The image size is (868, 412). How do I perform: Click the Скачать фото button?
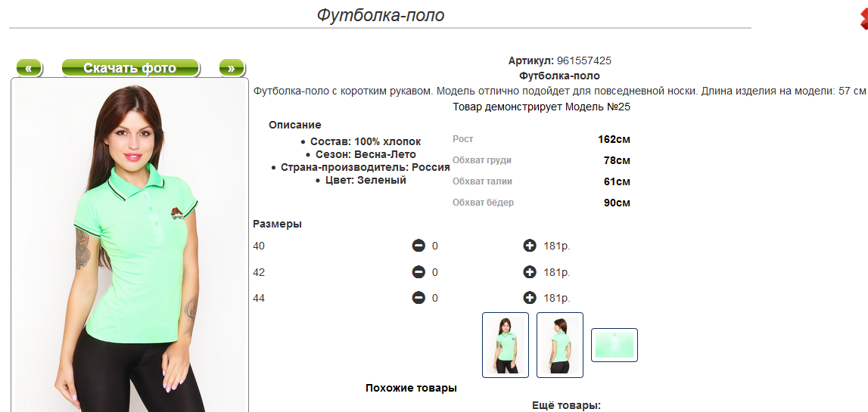130,68
